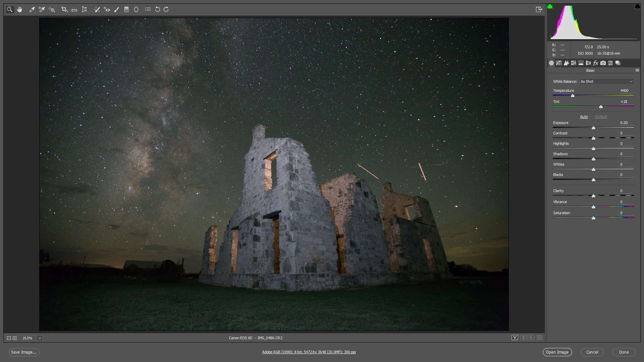Image resolution: width=644 pixels, height=362 pixels.
Task: Pick the White Balance eyedropper tool
Action: (x=32, y=9)
